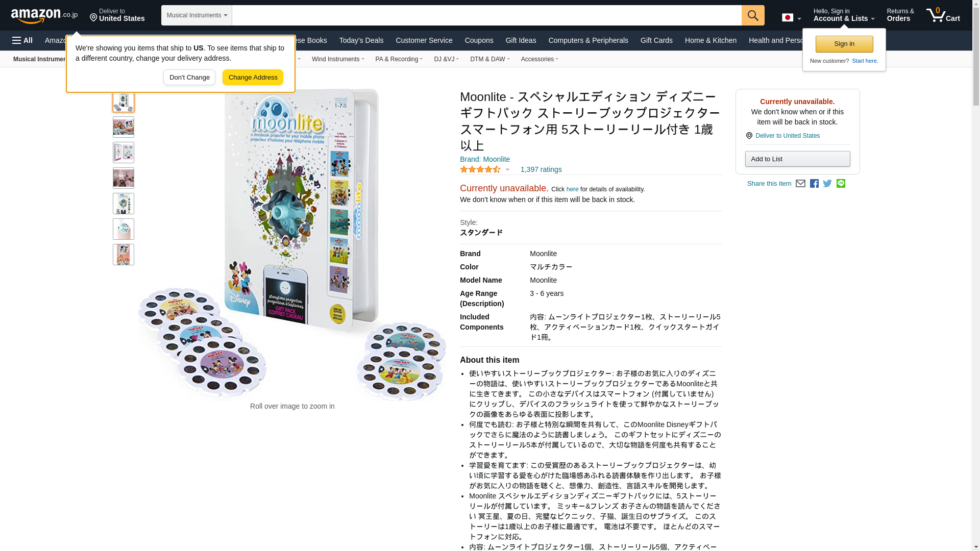The height and width of the screenshot is (551, 980).
Task: Open the Accessories category menu
Action: (540, 59)
